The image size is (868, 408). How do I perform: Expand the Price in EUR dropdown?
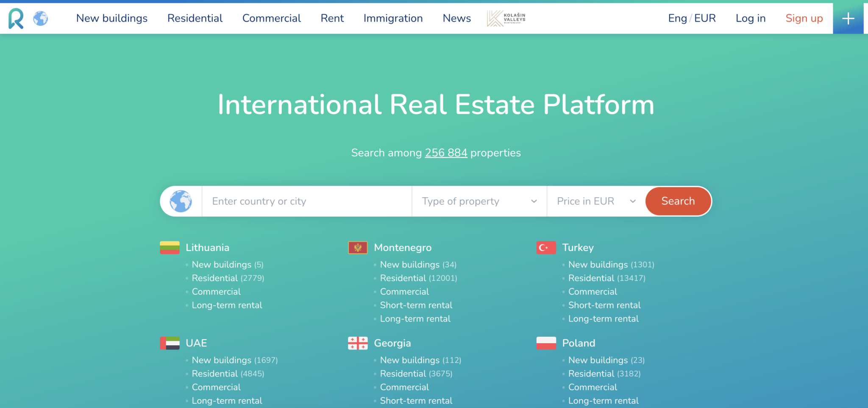(595, 201)
